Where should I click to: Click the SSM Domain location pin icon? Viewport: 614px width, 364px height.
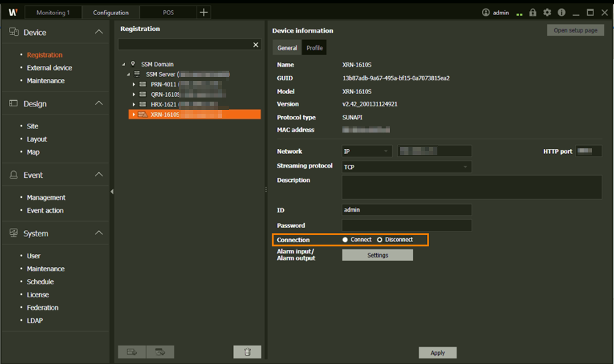[x=133, y=64]
